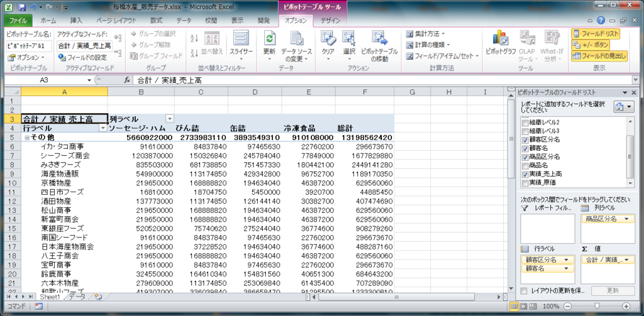Switch to Page Layout view in status bar
Viewport: 644px width, 316px height.
(x=523, y=306)
